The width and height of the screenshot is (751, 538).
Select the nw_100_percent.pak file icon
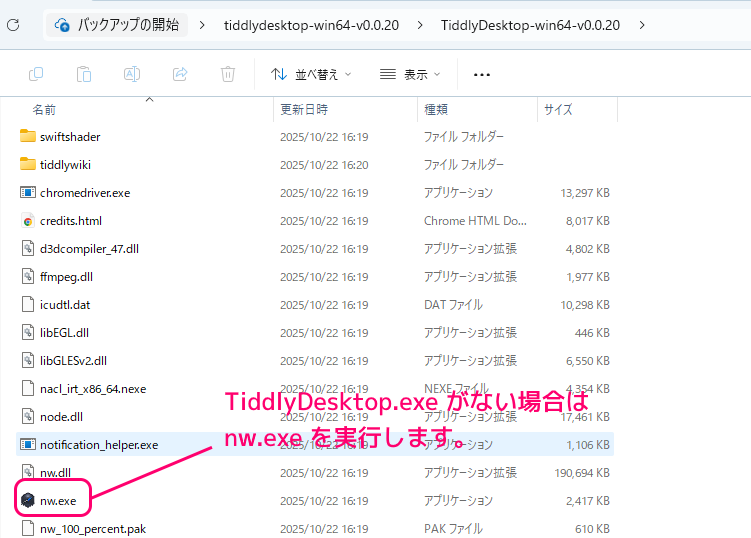coord(28,528)
